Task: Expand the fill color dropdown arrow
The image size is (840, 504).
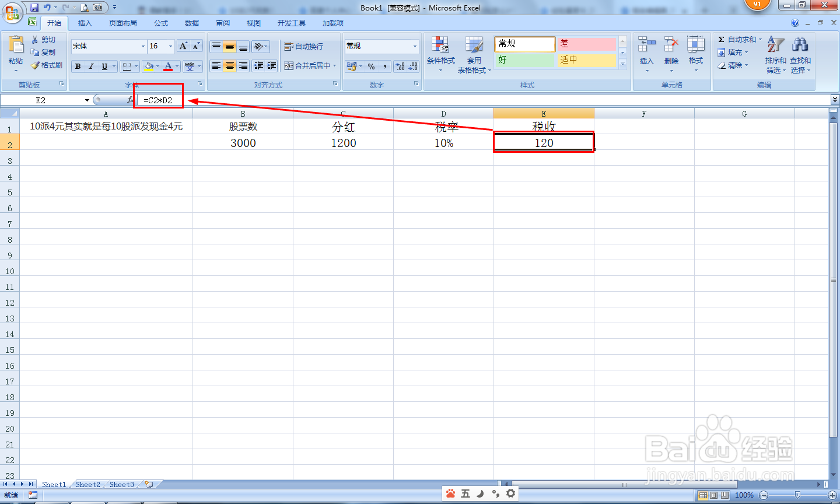Action: click(157, 66)
